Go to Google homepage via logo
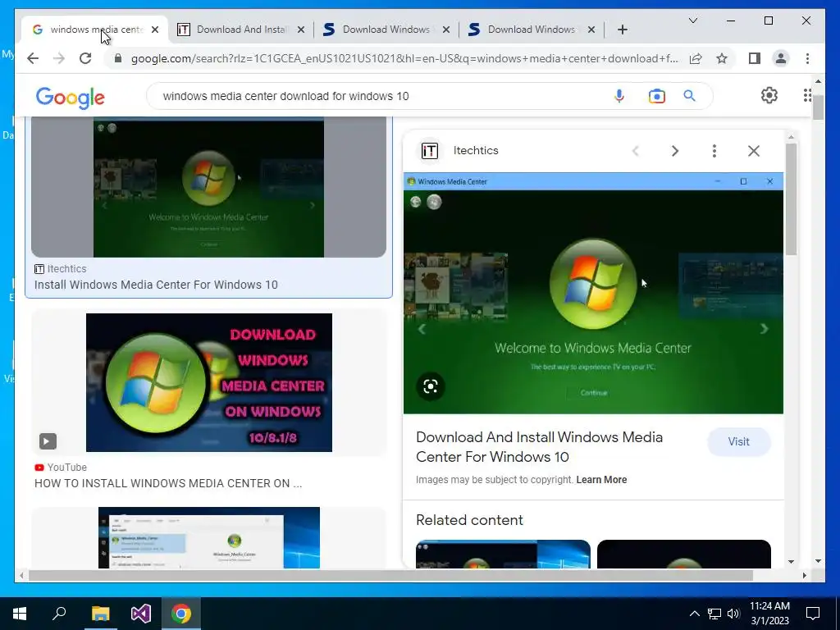 (71, 98)
